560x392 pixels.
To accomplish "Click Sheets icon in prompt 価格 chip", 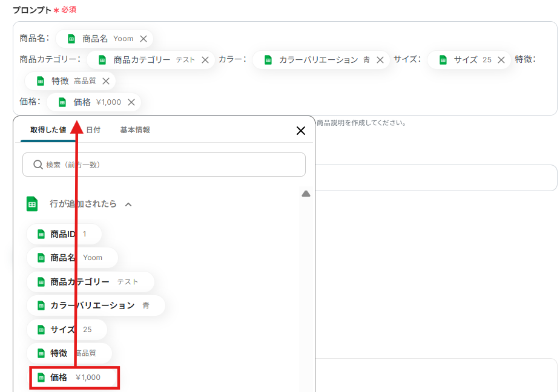I will [x=62, y=102].
